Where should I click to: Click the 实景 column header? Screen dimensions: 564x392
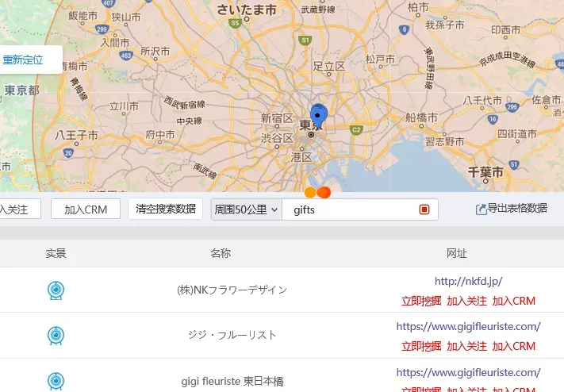(x=56, y=253)
